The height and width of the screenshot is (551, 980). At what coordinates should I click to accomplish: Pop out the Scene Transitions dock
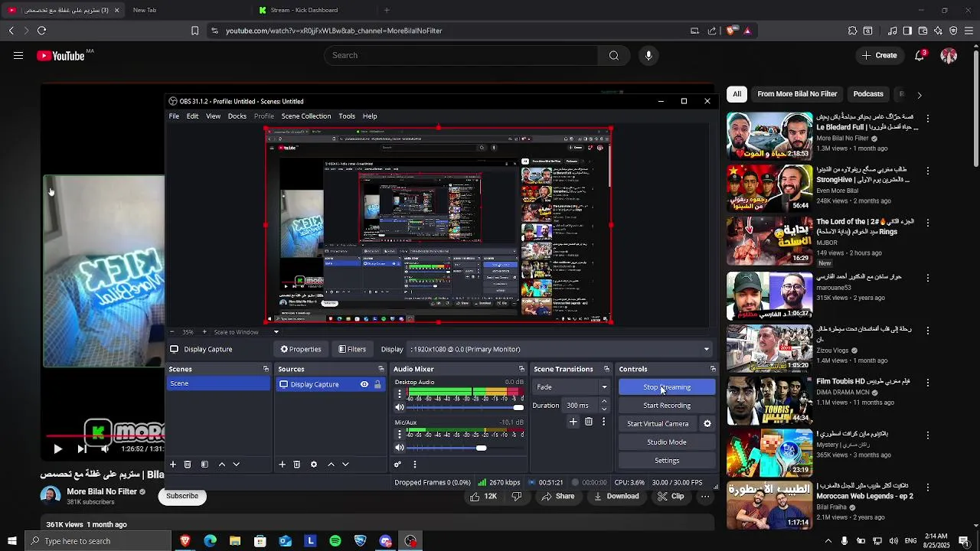606,369
